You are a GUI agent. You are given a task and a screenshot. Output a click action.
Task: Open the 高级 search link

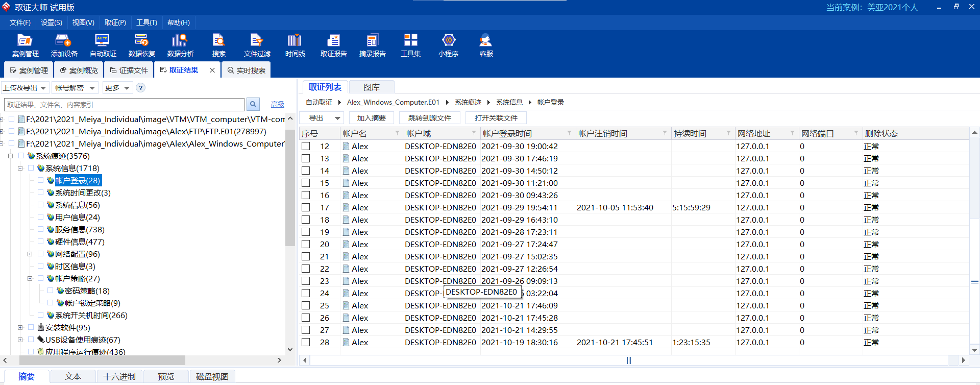(x=277, y=104)
